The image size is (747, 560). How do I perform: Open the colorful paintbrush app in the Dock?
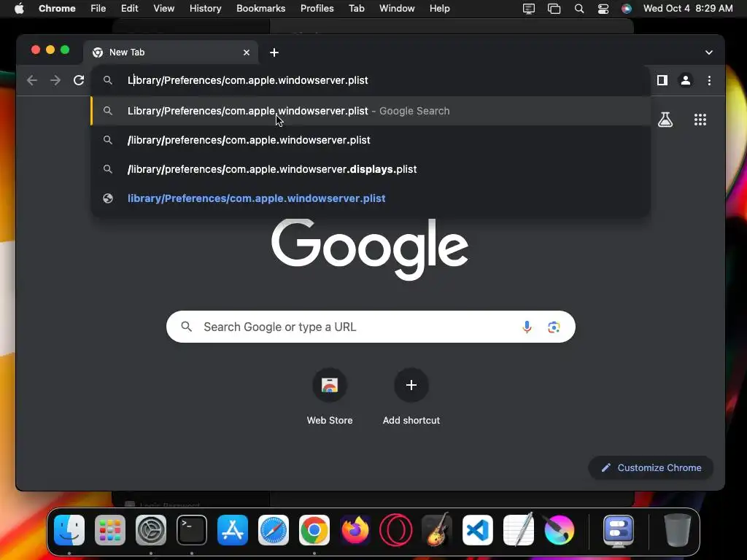click(x=560, y=530)
